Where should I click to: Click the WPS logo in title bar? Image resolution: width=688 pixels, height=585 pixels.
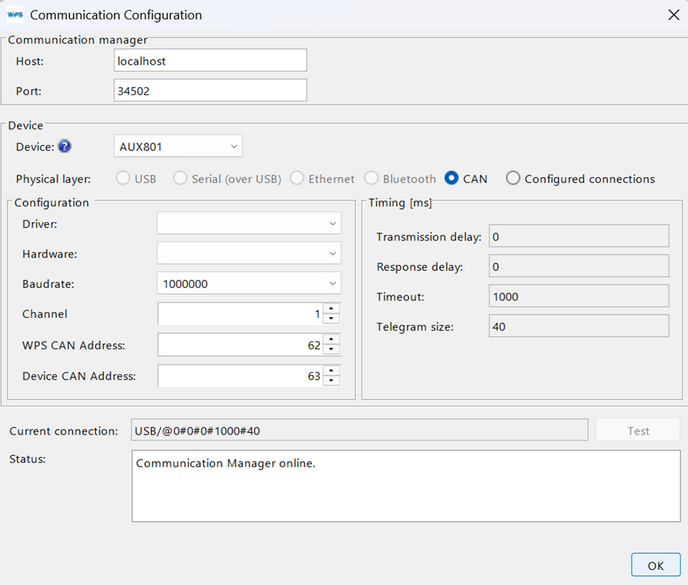click(x=15, y=15)
